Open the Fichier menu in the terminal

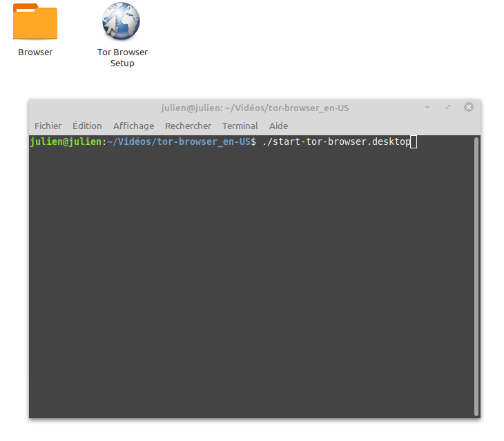tap(48, 126)
